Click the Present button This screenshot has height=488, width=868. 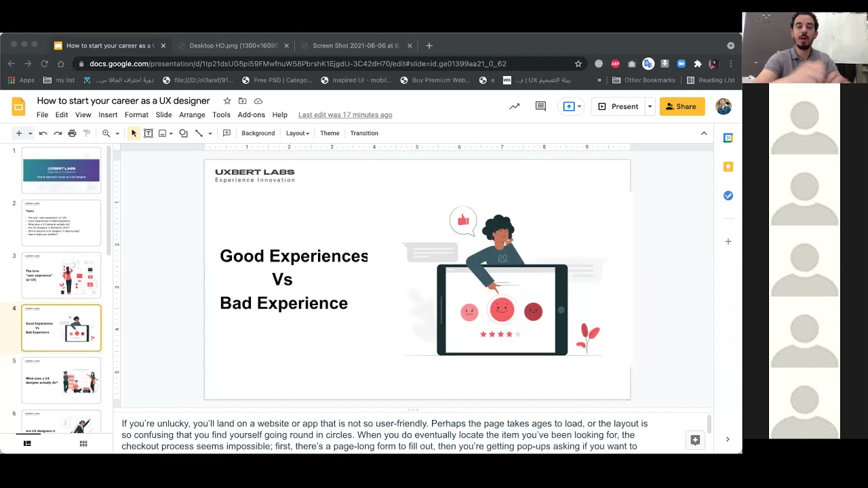[618, 106]
